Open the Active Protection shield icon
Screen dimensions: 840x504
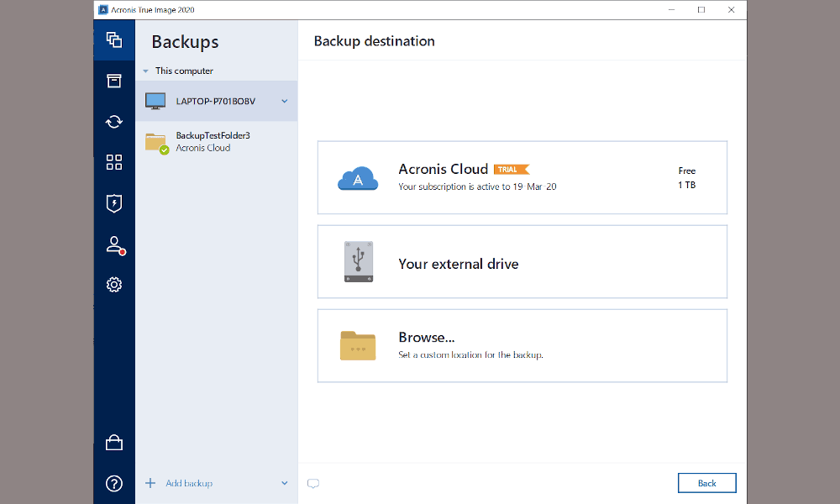point(114,202)
